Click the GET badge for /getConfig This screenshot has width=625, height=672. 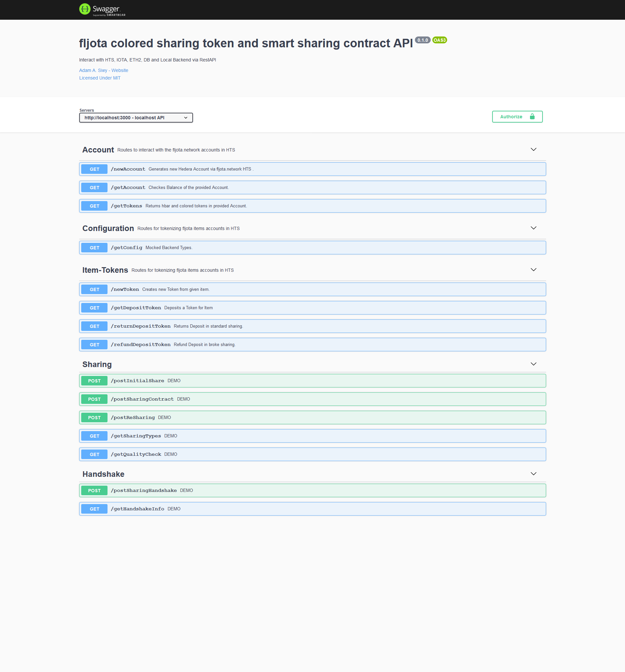94,248
